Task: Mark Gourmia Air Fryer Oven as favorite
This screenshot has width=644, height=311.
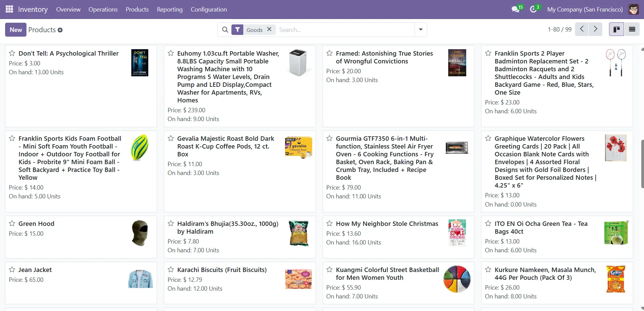Action: (x=329, y=138)
